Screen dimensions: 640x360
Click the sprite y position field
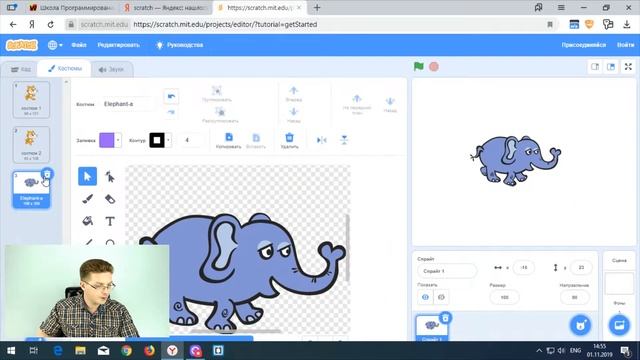580,268
